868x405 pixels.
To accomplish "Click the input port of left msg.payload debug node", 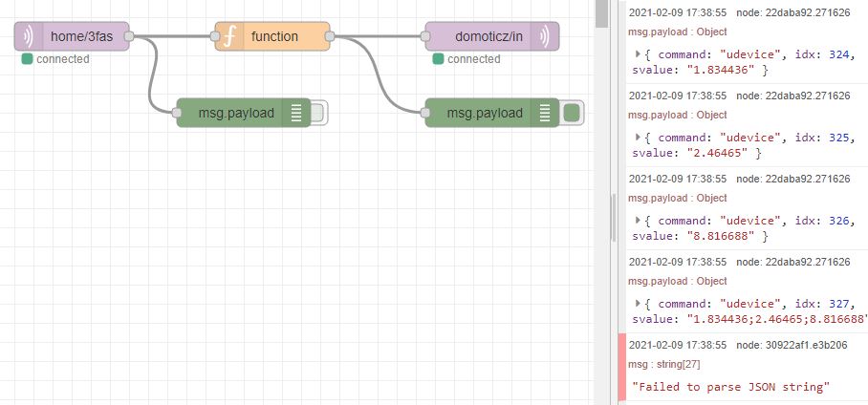I will point(177,113).
